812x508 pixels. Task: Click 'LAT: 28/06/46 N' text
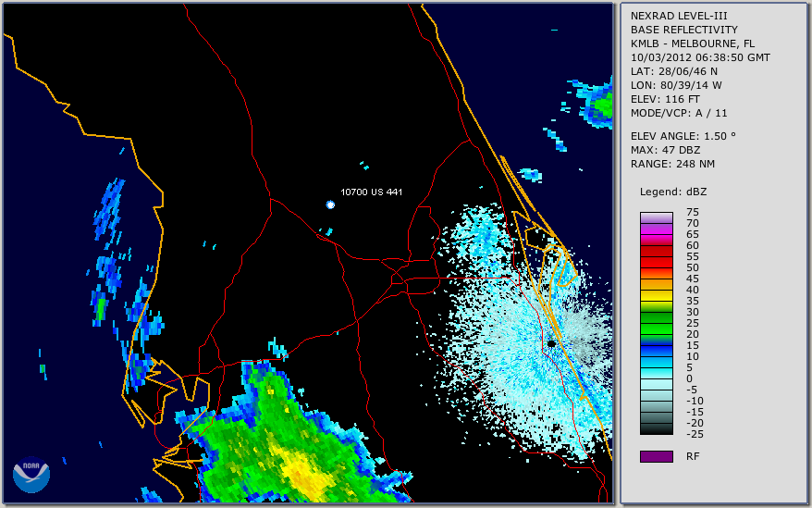[x=673, y=71]
